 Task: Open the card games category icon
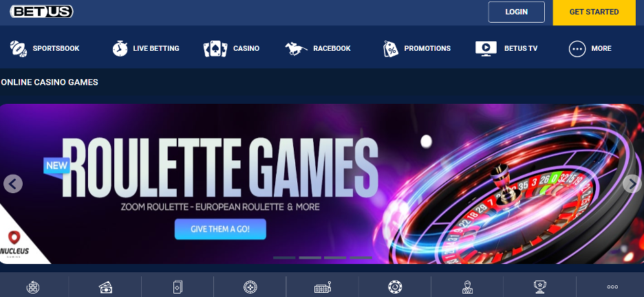point(178,287)
